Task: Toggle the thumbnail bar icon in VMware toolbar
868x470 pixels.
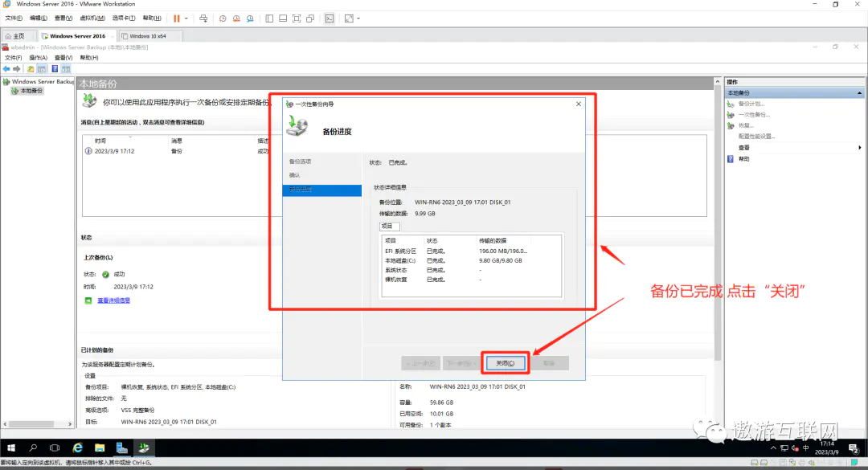Action: pyautogui.click(x=283, y=18)
